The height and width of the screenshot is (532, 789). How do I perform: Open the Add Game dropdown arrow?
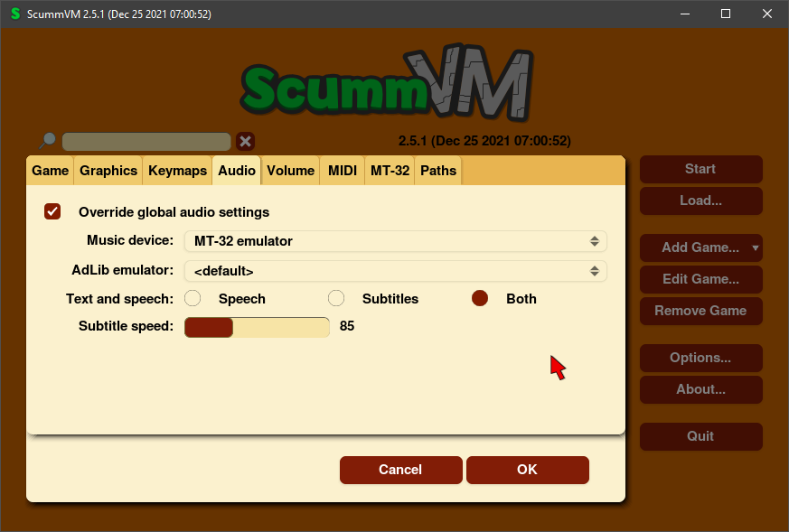coord(755,247)
